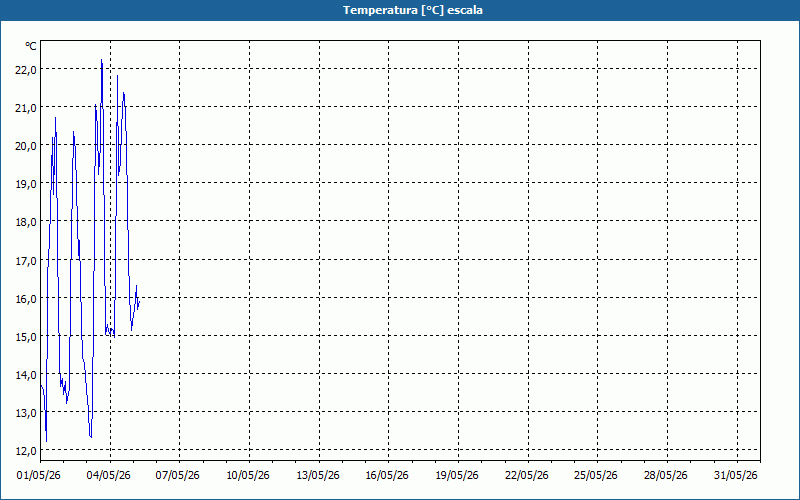
Task: Click the °C unit label
Action: click(31, 46)
